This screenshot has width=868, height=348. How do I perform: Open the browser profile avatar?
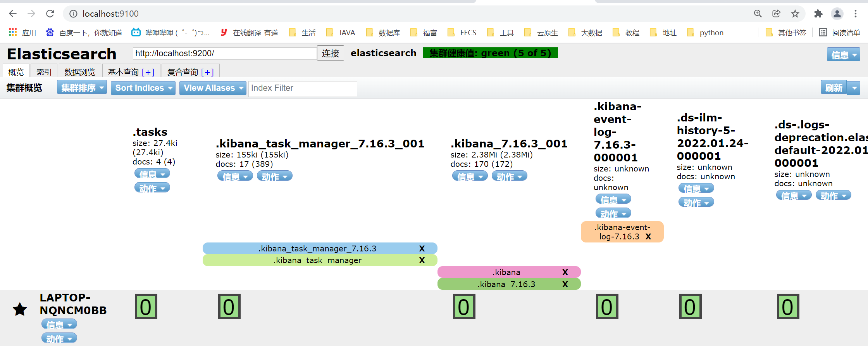click(837, 14)
